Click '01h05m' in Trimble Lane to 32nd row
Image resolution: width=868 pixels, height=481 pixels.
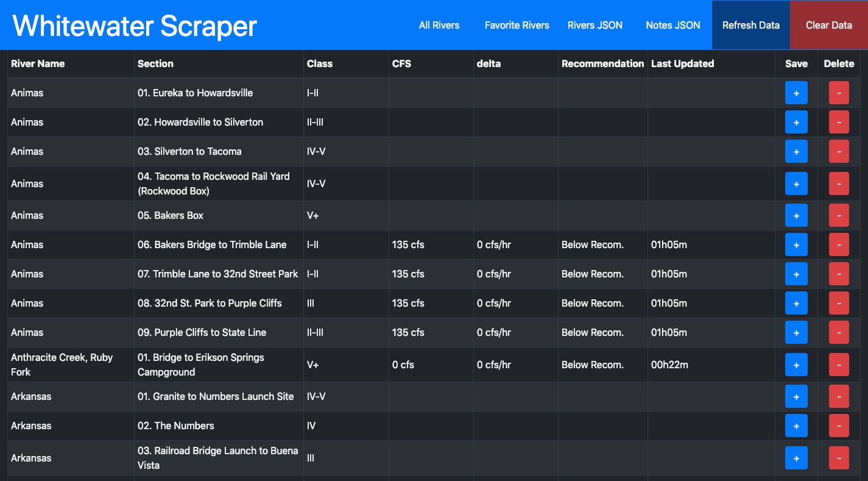pos(669,274)
